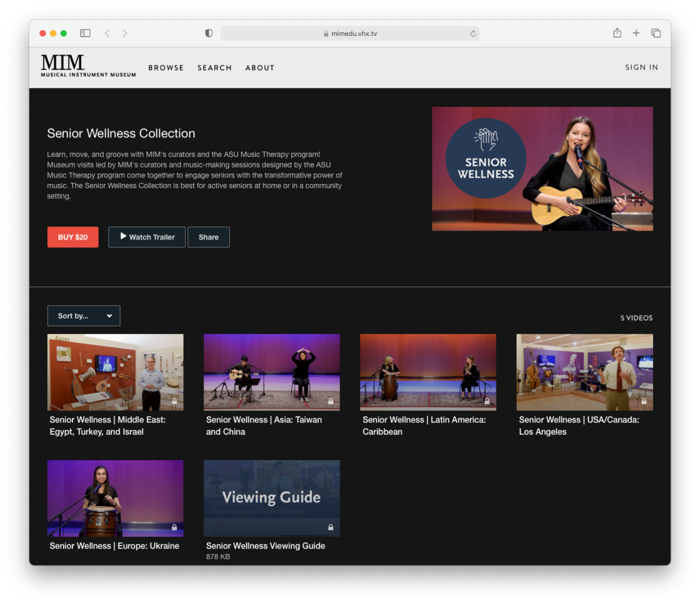Open the SEARCH menu item
Viewport: 700px width, 604px height.
pyautogui.click(x=215, y=68)
